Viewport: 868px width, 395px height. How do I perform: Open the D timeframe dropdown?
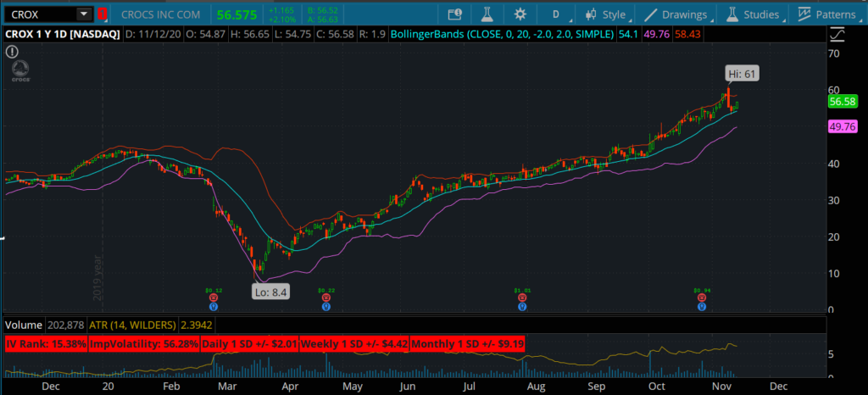(555, 14)
